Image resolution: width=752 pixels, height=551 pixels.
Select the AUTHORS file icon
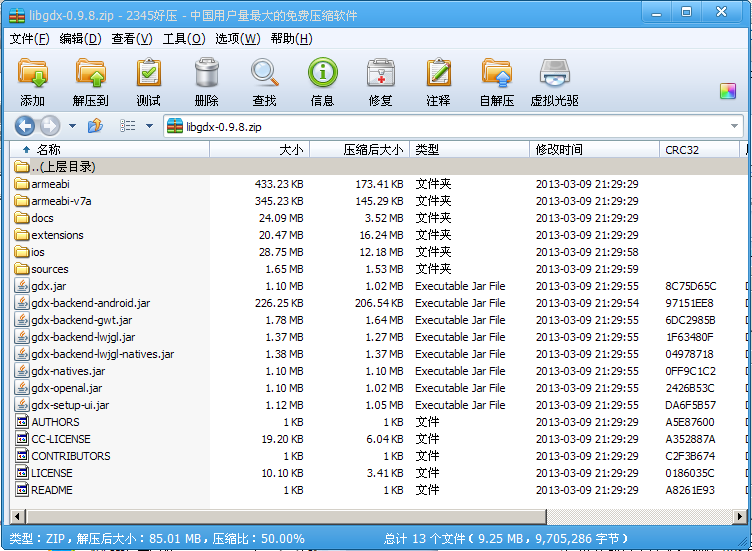(22, 422)
